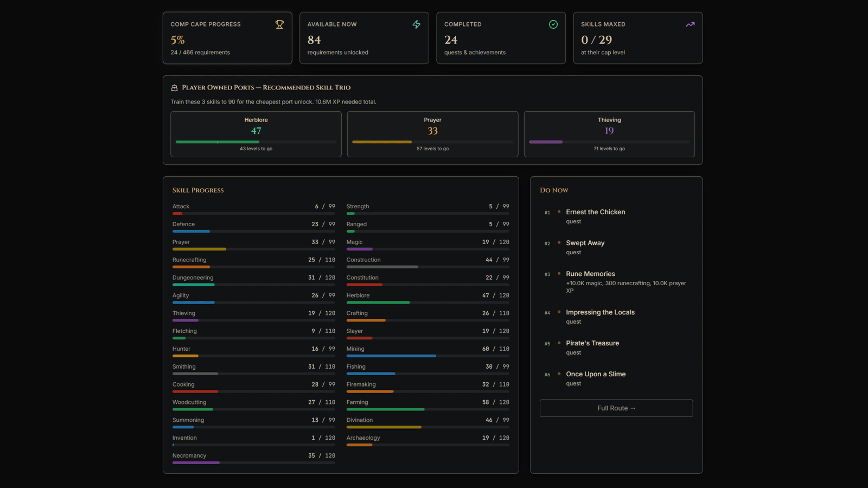Click the Prayer card's gold progress bar
This screenshot has height=488, width=868.
pyautogui.click(x=382, y=142)
